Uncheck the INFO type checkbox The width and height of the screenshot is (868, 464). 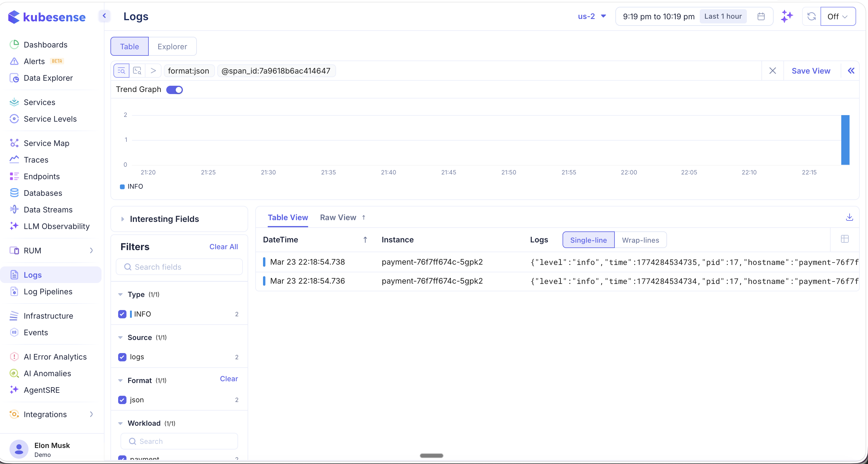[122, 314]
